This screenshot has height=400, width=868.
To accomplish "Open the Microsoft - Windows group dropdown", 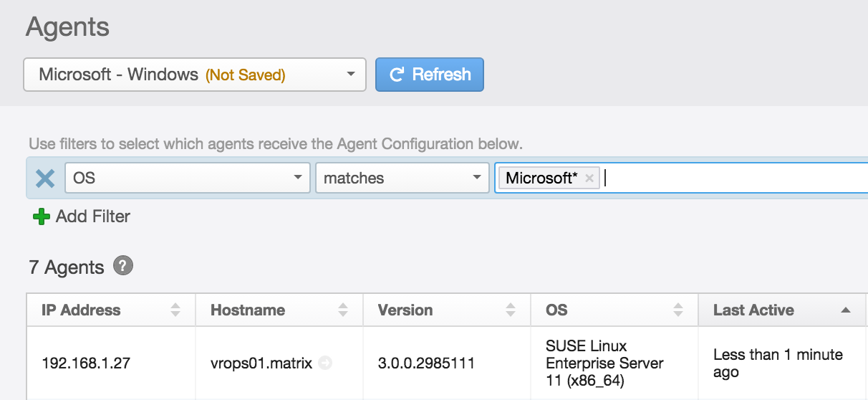I will point(195,75).
